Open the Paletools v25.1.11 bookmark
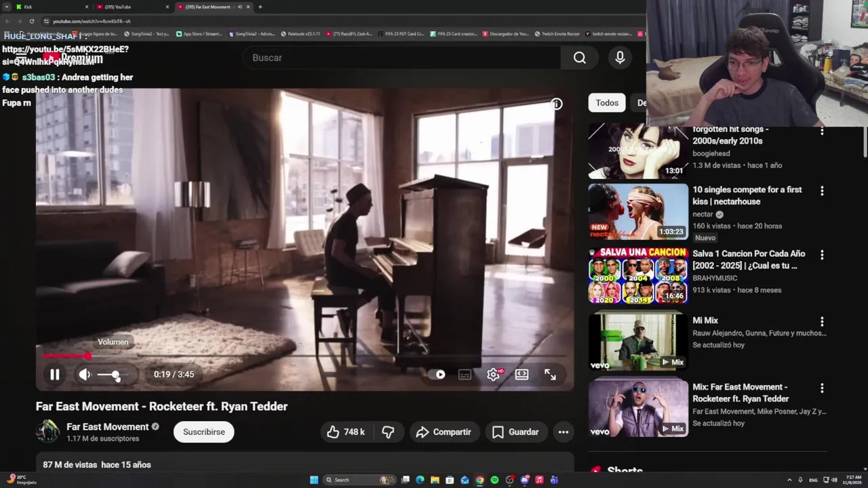The image size is (868, 488). [x=300, y=34]
